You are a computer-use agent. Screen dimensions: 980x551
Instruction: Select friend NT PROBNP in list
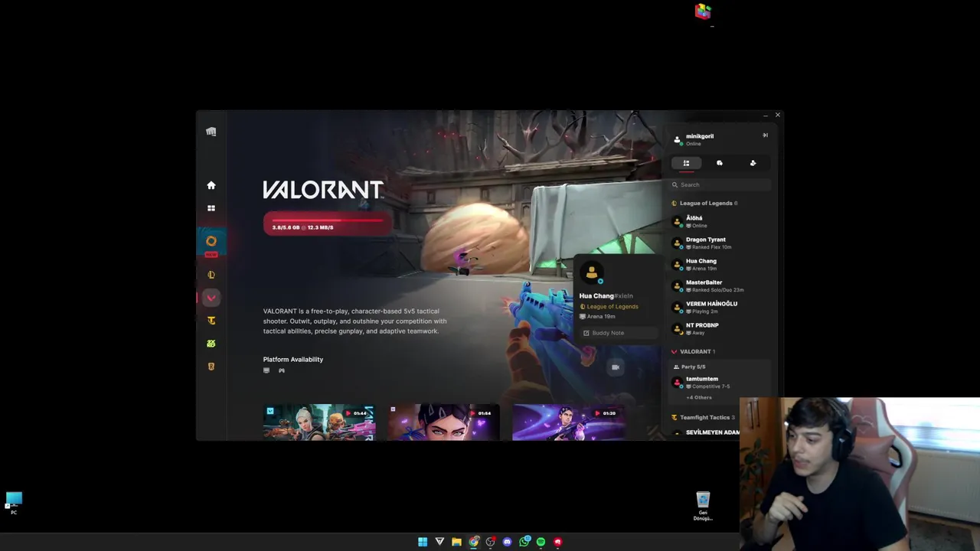click(720, 328)
